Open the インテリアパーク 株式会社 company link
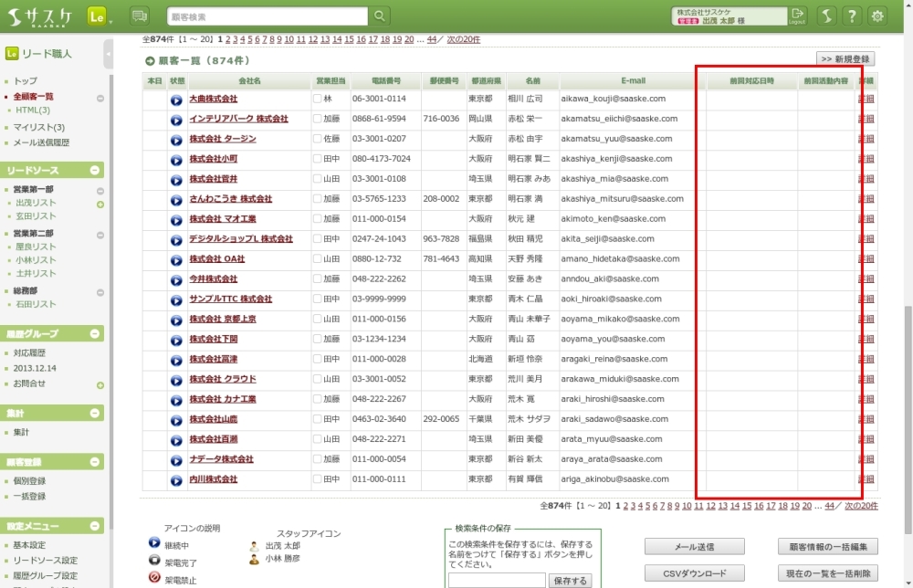913x588 pixels. pos(238,119)
